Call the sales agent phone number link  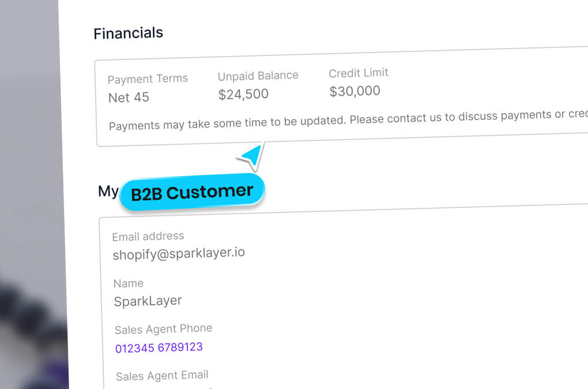(159, 347)
